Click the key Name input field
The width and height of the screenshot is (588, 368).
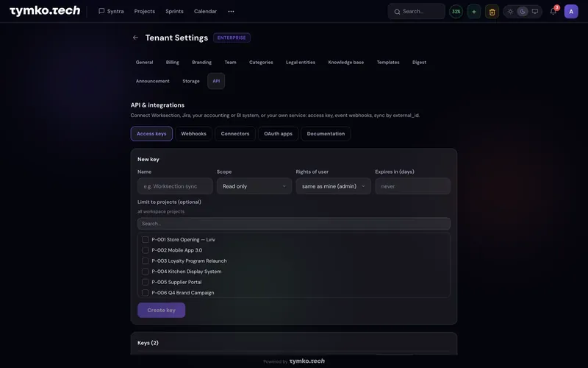[x=175, y=186]
